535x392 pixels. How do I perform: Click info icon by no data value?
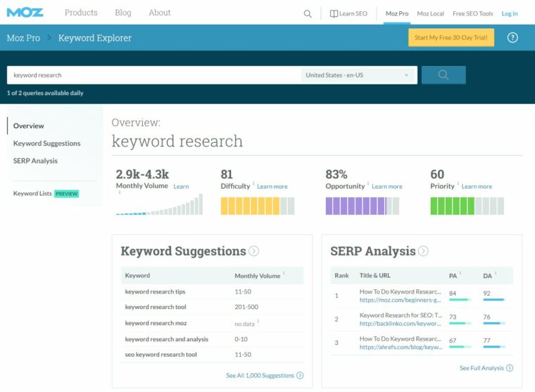258,321
